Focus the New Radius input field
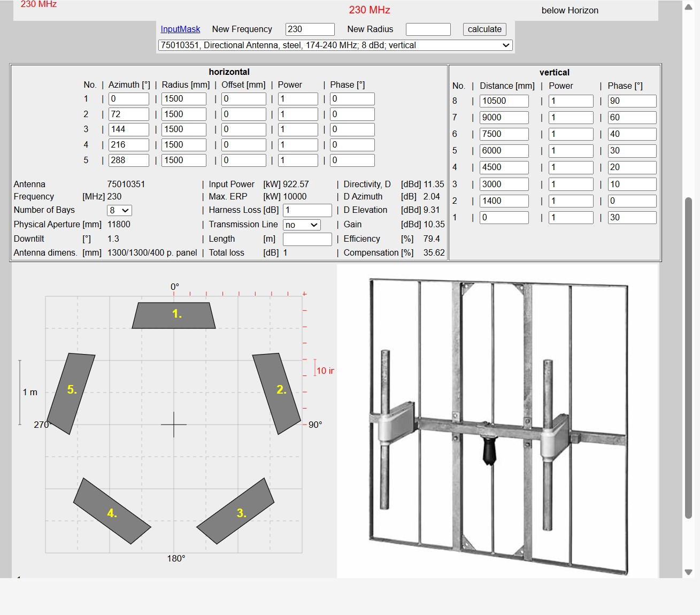This screenshot has height=615, width=700. pyautogui.click(x=428, y=29)
